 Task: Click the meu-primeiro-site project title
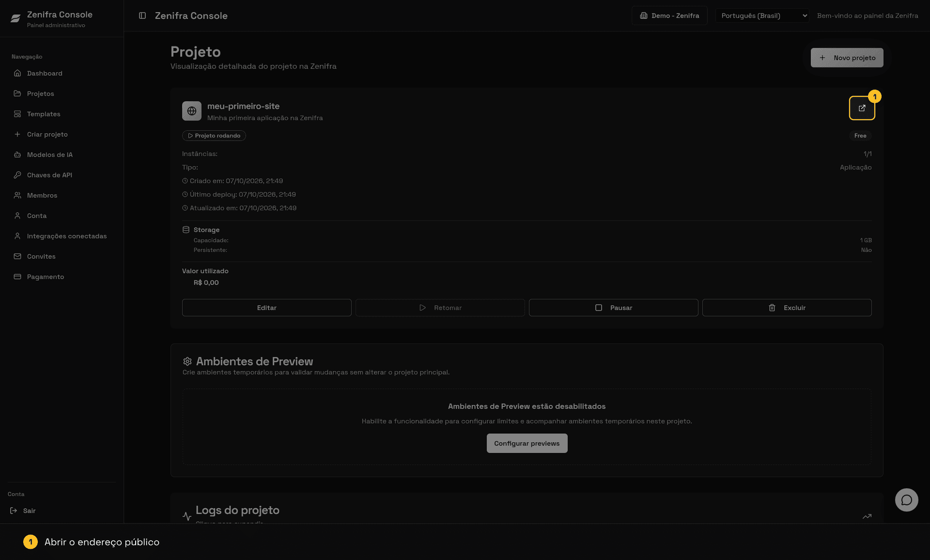pyautogui.click(x=243, y=106)
